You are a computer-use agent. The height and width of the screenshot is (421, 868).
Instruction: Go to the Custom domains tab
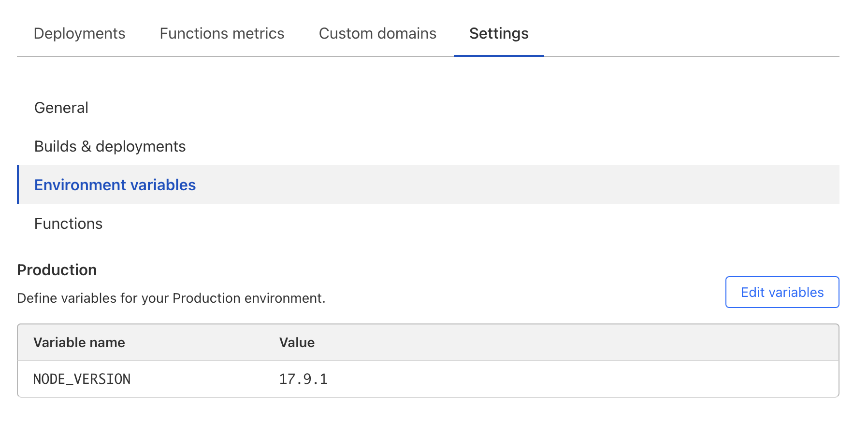pos(377,33)
